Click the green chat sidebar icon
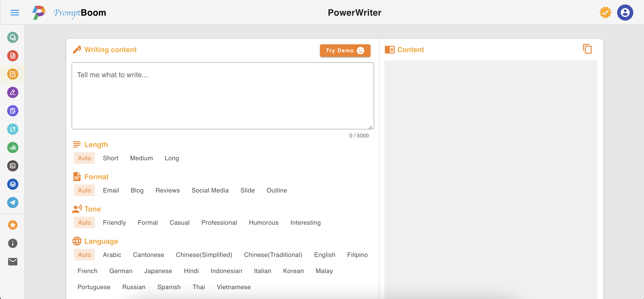 [x=13, y=38]
